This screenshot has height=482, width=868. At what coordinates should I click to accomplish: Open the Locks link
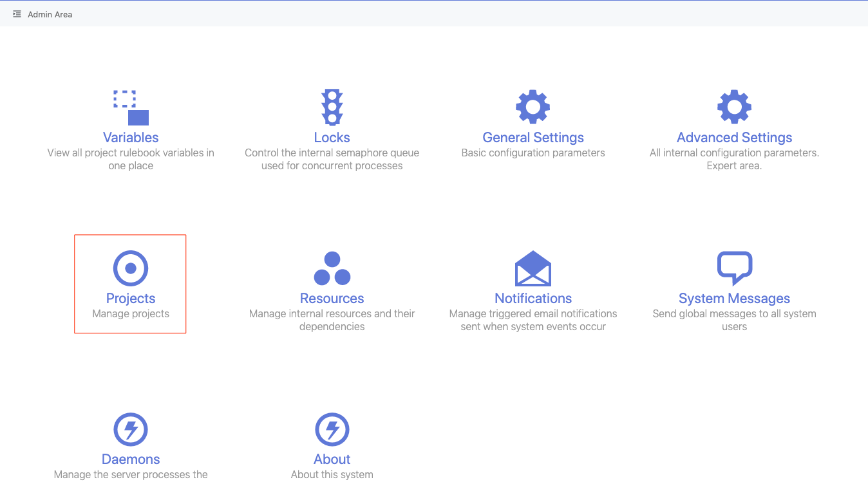click(x=332, y=137)
